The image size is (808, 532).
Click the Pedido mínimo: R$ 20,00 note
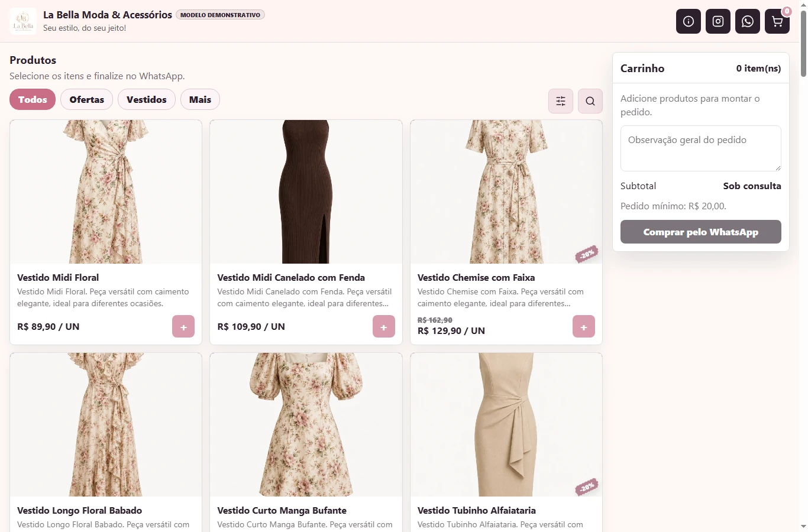673,206
